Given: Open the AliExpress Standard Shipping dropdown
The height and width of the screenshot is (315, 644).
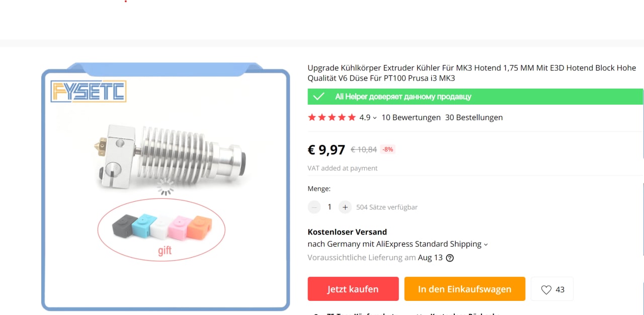Looking at the screenshot, I should coord(486,245).
